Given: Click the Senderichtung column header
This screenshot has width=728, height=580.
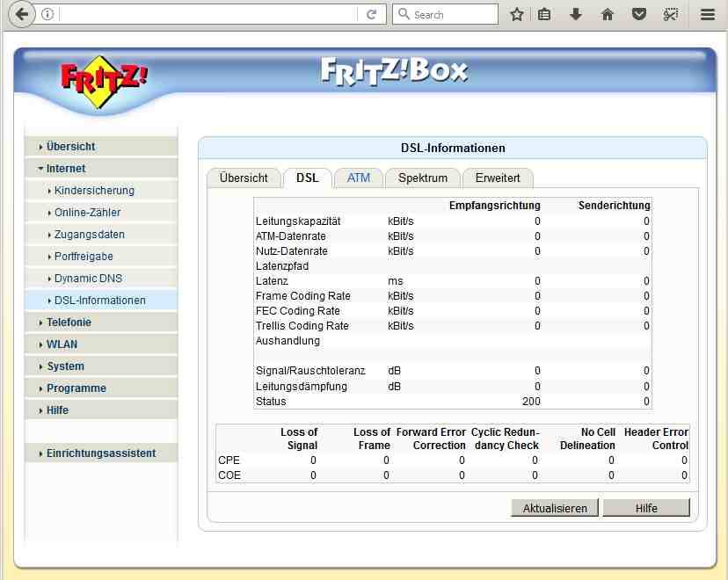Looking at the screenshot, I should coord(615,206).
